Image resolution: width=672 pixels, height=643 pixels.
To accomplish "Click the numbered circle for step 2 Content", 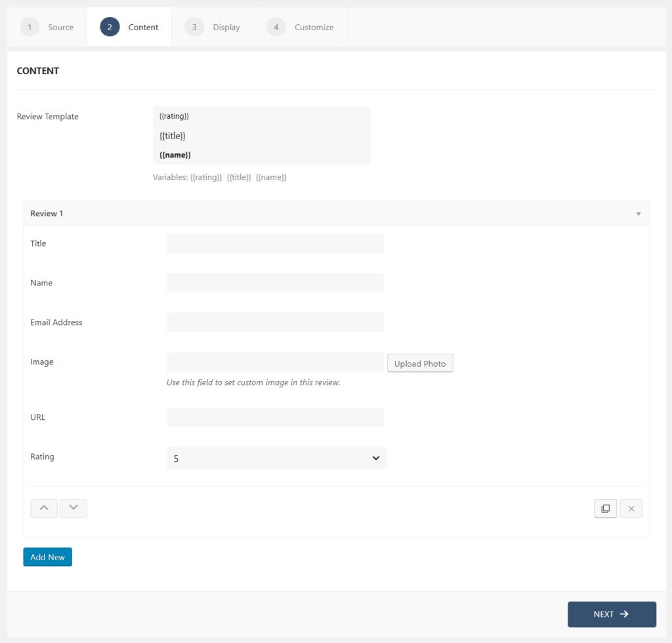I will coord(110,27).
